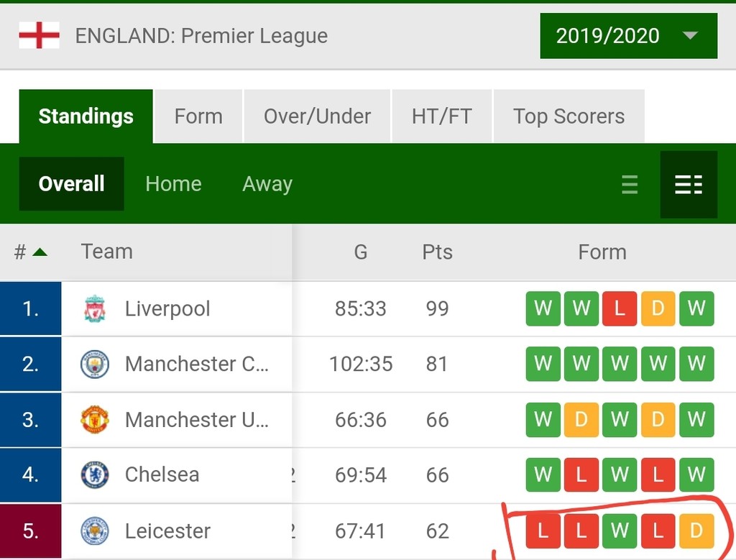This screenshot has height=560, width=736.
Task: Click the Leicester club crest icon
Action: click(94, 531)
